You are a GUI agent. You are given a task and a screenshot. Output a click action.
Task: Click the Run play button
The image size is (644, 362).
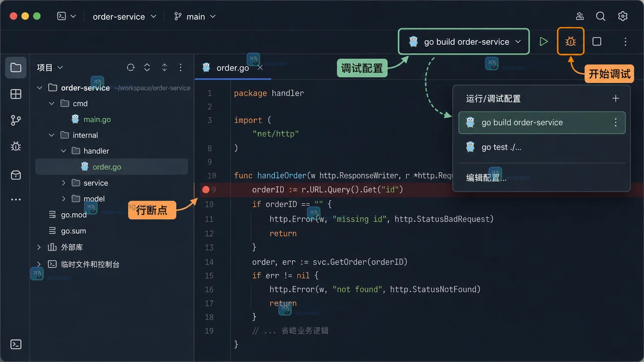(x=543, y=42)
